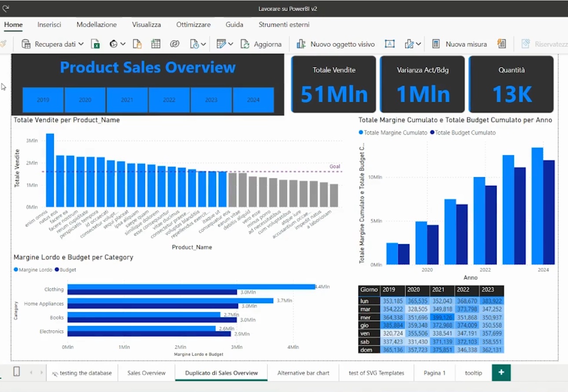This screenshot has height=392, width=568.
Task: Click the Totale Vendite 51Mln card
Action: click(334, 84)
